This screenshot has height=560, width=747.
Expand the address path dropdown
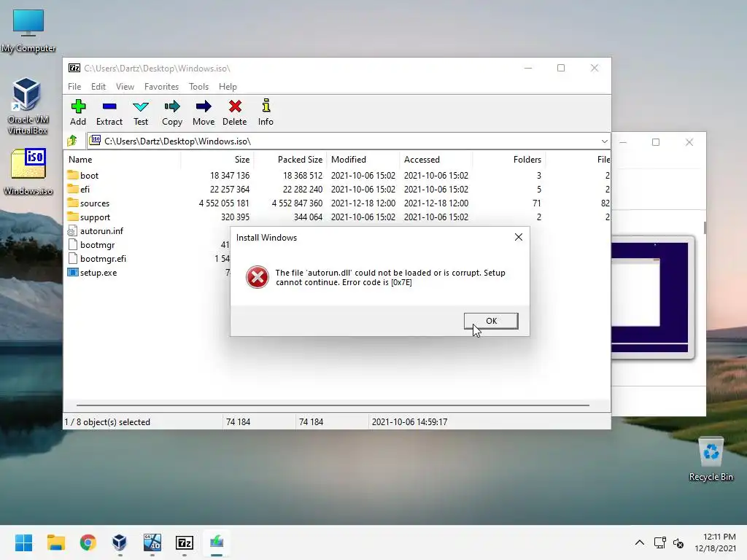click(x=604, y=141)
